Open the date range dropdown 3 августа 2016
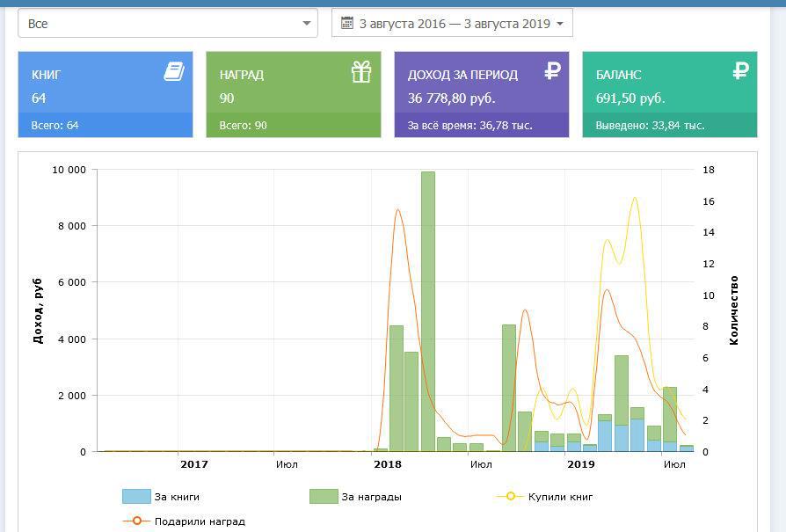Viewport: 786px width, 532px height. pos(454,24)
